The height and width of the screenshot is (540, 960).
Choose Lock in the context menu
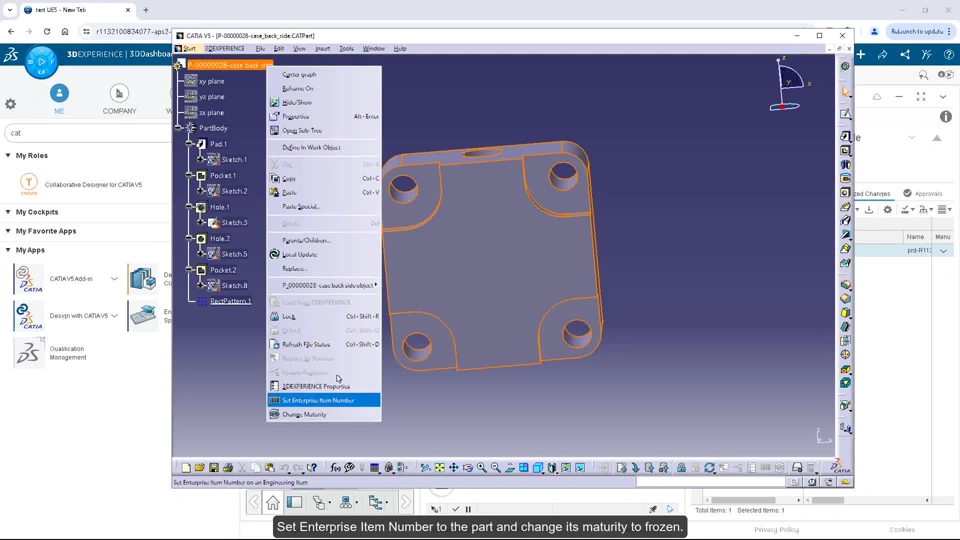(x=324, y=317)
